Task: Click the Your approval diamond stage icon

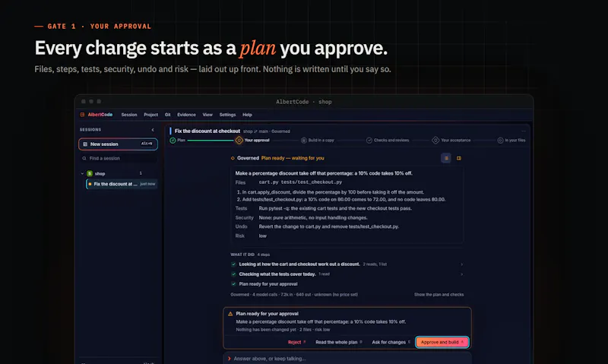Action: point(239,141)
